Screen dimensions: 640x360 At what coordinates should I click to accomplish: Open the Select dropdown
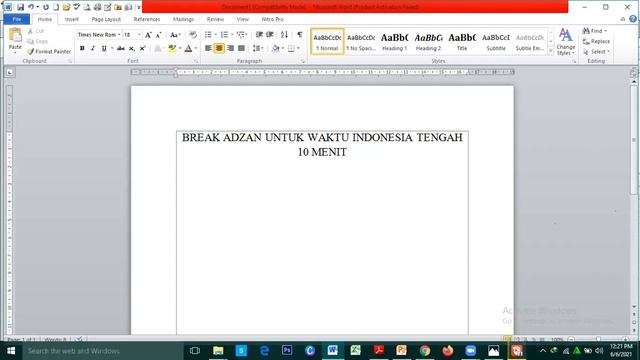click(x=596, y=52)
